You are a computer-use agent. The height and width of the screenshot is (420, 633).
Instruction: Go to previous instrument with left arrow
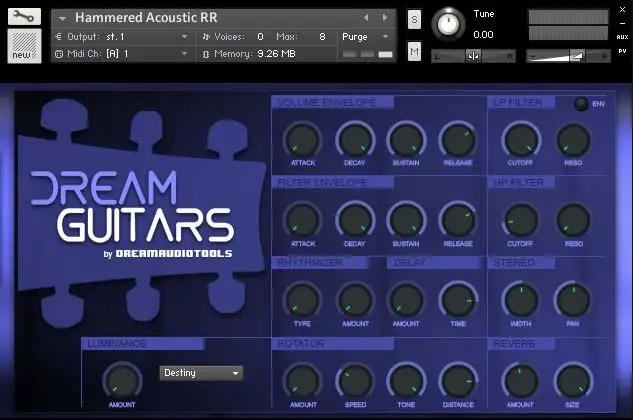click(366, 18)
